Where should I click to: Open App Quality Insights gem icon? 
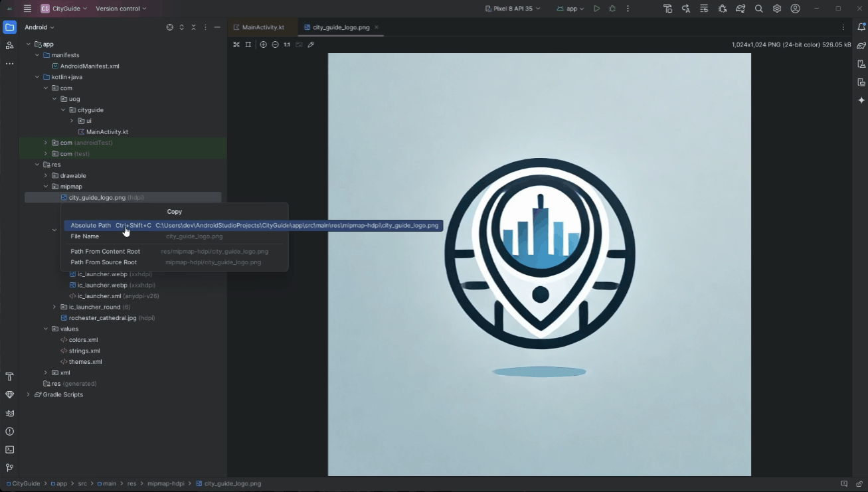[9, 394]
